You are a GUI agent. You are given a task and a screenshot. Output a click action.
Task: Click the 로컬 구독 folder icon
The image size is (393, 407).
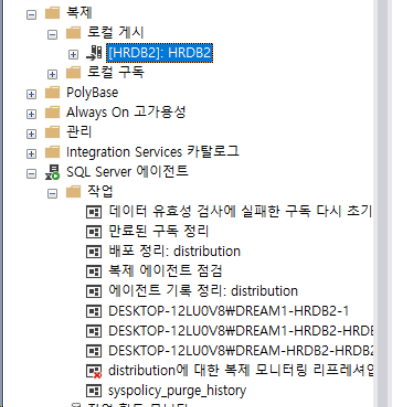73,72
